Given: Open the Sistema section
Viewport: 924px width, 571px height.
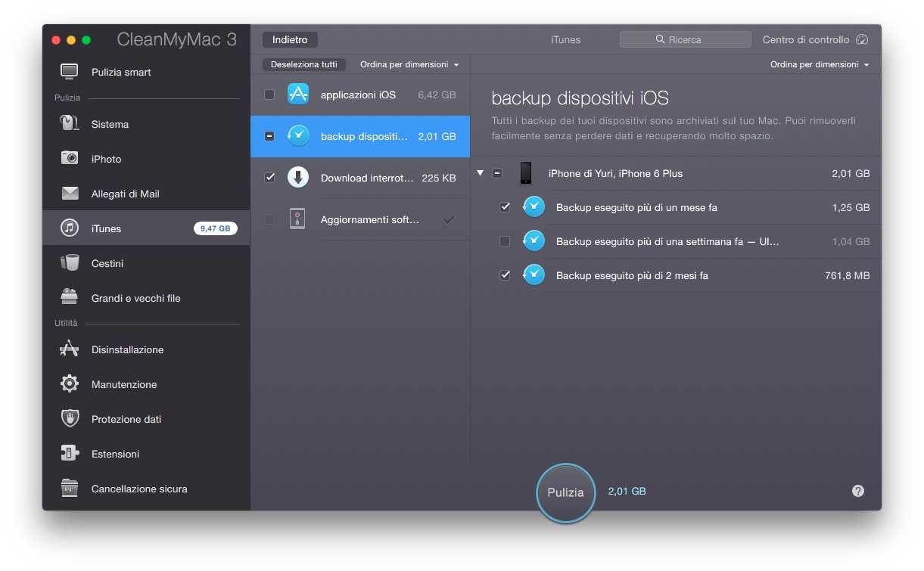Looking at the screenshot, I should (x=146, y=124).
